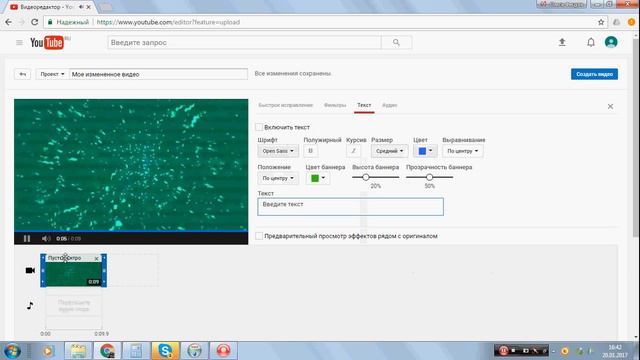Image resolution: width=640 pixels, height=360 pixels.
Task: Click the browser address bar URL
Action: pyautogui.click(x=168, y=22)
